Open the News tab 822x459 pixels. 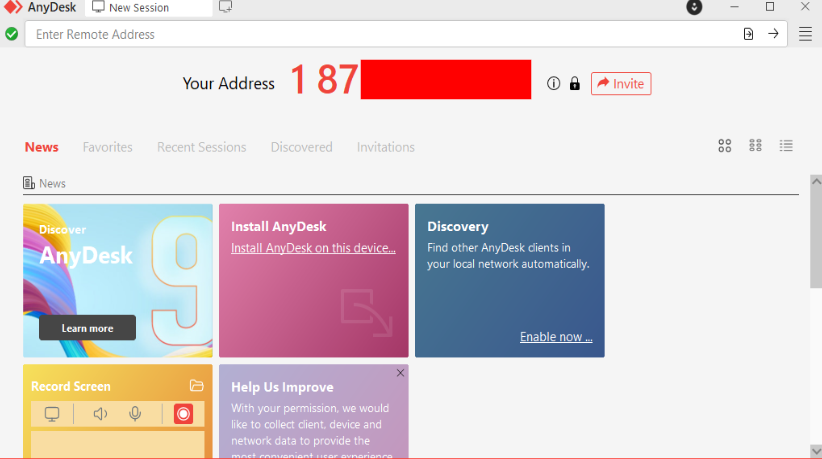point(41,147)
